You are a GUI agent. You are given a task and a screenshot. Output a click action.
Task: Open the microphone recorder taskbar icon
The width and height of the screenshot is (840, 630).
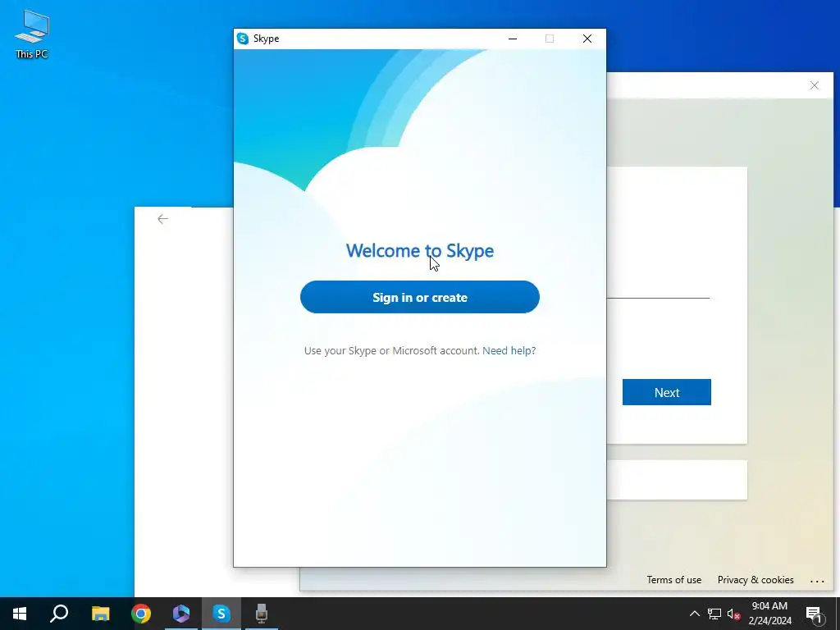(262, 614)
